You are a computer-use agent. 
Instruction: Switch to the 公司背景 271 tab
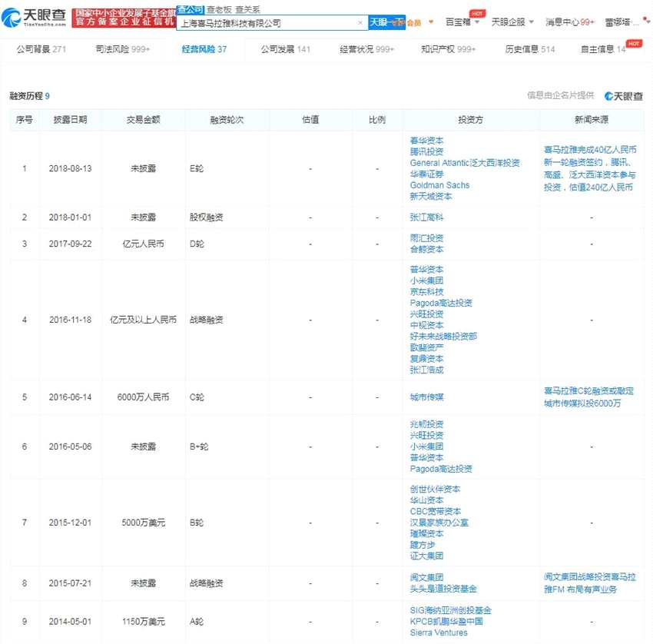pos(41,49)
